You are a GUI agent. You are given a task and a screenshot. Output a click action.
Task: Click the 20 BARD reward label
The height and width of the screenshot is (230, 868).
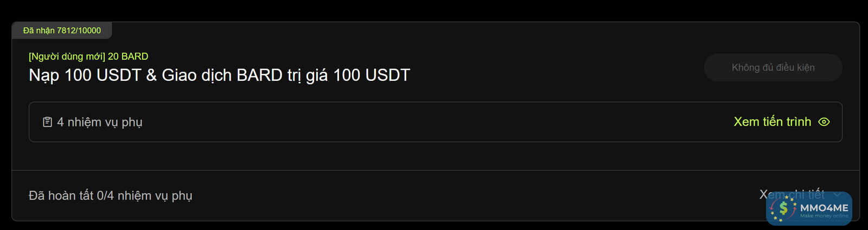pos(128,56)
